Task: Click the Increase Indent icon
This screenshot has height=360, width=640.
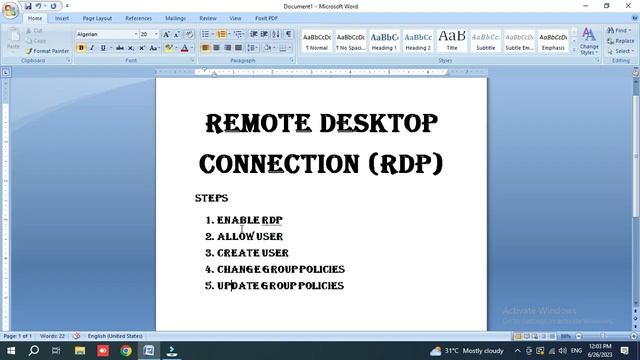Action: pos(264,34)
